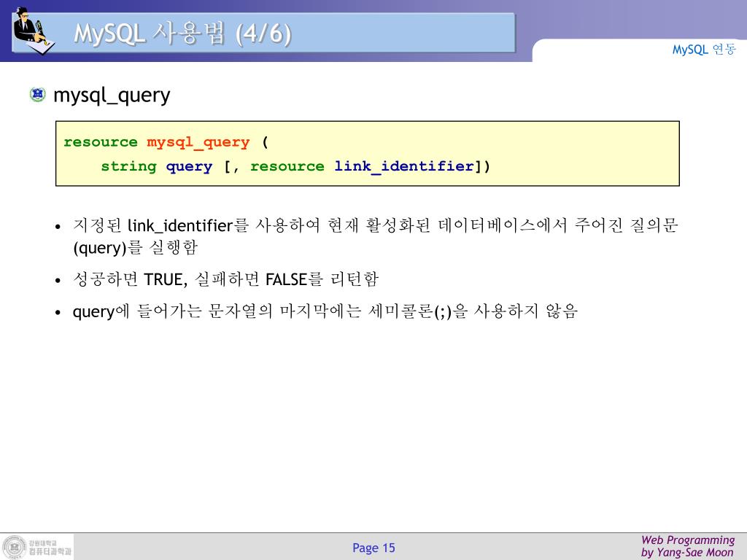The height and width of the screenshot is (560, 747).
Task: Click the "(query)를 실행함" line
Action: coord(135,247)
